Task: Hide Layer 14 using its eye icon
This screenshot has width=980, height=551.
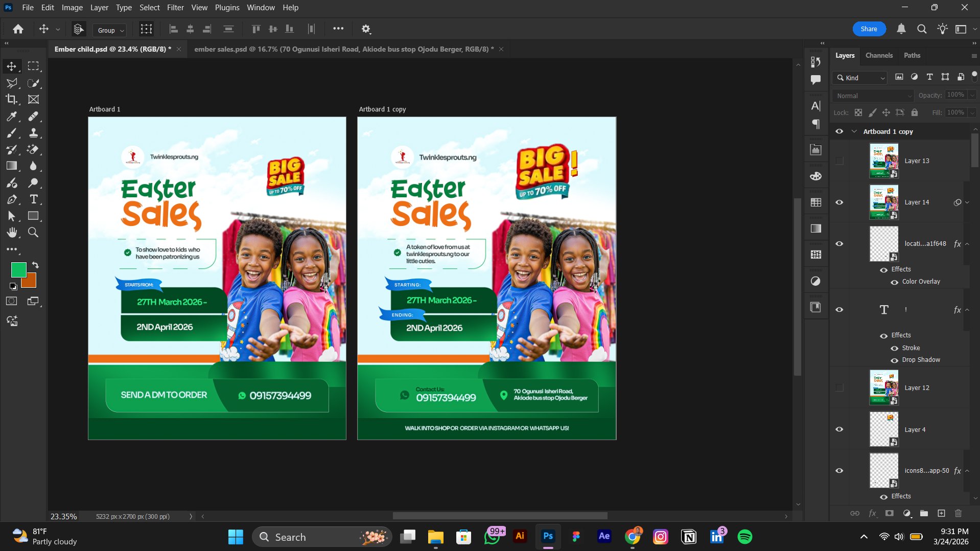Action: [x=839, y=202]
